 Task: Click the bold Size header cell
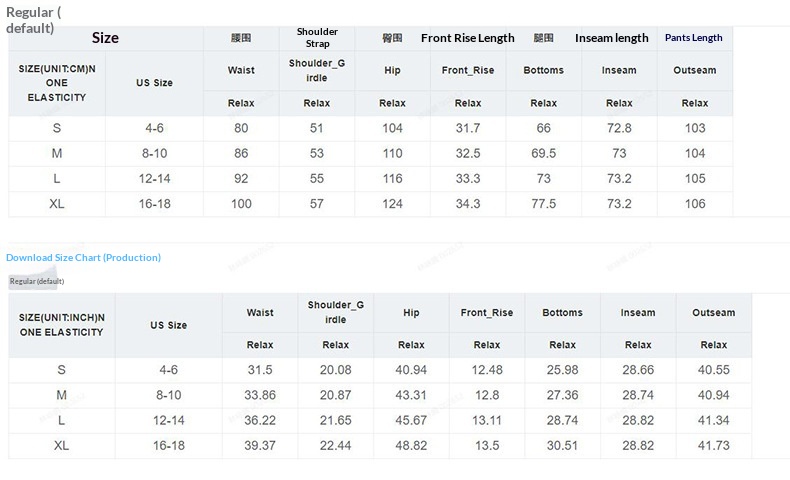click(x=105, y=38)
